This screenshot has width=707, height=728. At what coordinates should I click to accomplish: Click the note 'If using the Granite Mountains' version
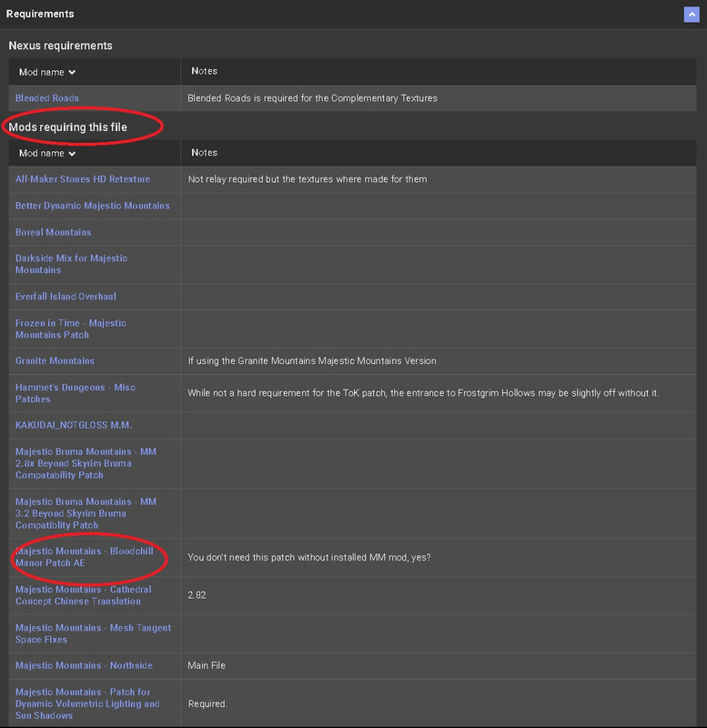pyautogui.click(x=312, y=360)
